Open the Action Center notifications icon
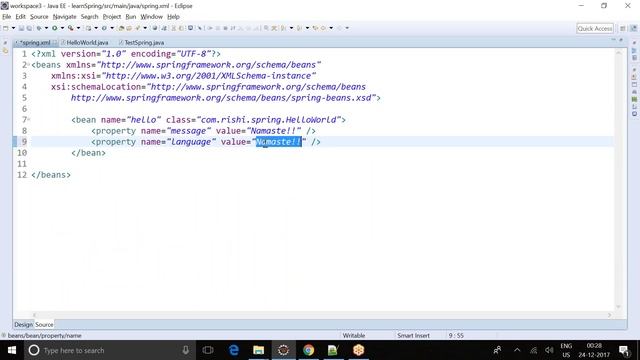 point(624,350)
